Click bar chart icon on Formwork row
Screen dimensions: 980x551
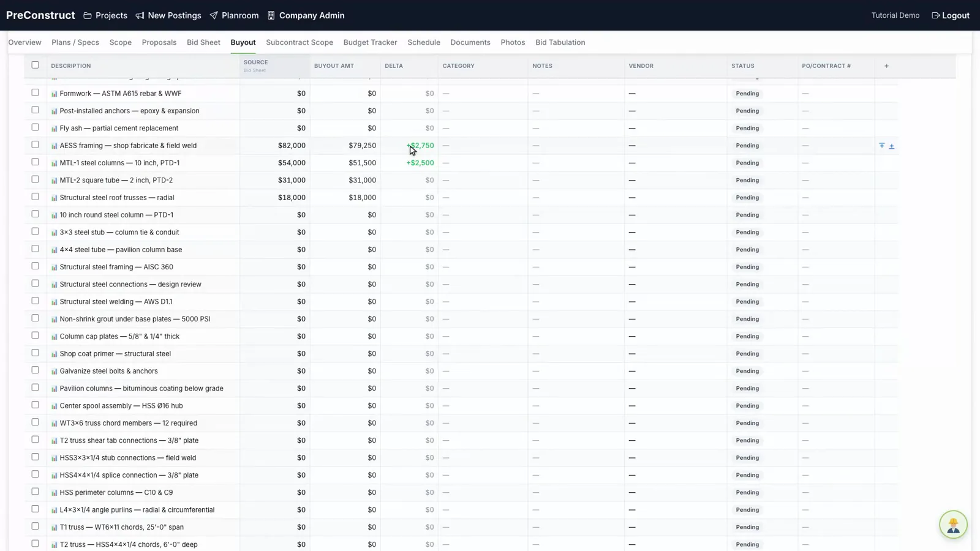[x=55, y=94]
